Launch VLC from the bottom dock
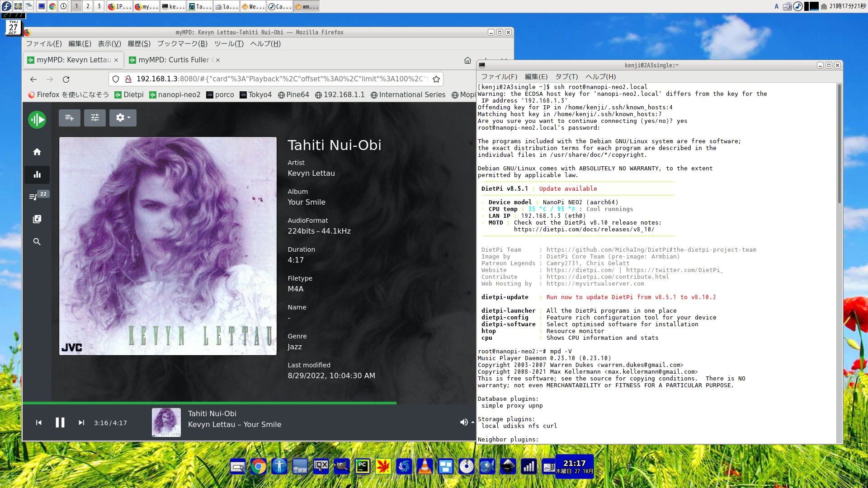 coord(425,466)
